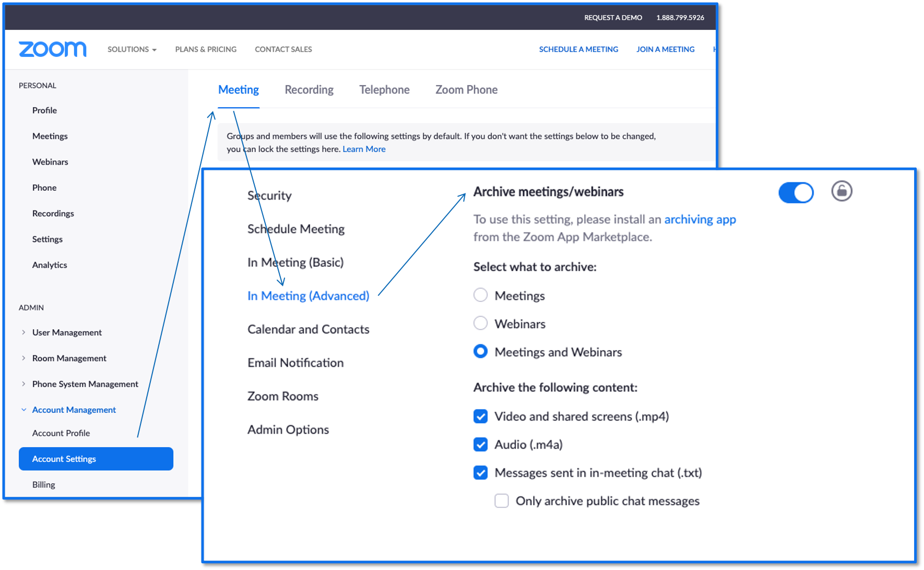The height and width of the screenshot is (570, 924).
Task: Select Account Settings in sidebar
Action: (x=96, y=459)
